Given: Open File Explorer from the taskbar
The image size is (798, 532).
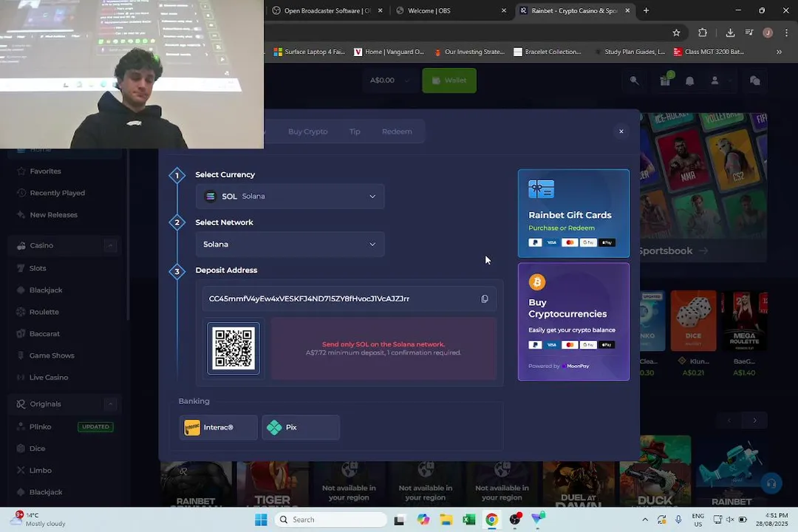Looking at the screenshot, I should pyautogui.click(x=446, y=519).
